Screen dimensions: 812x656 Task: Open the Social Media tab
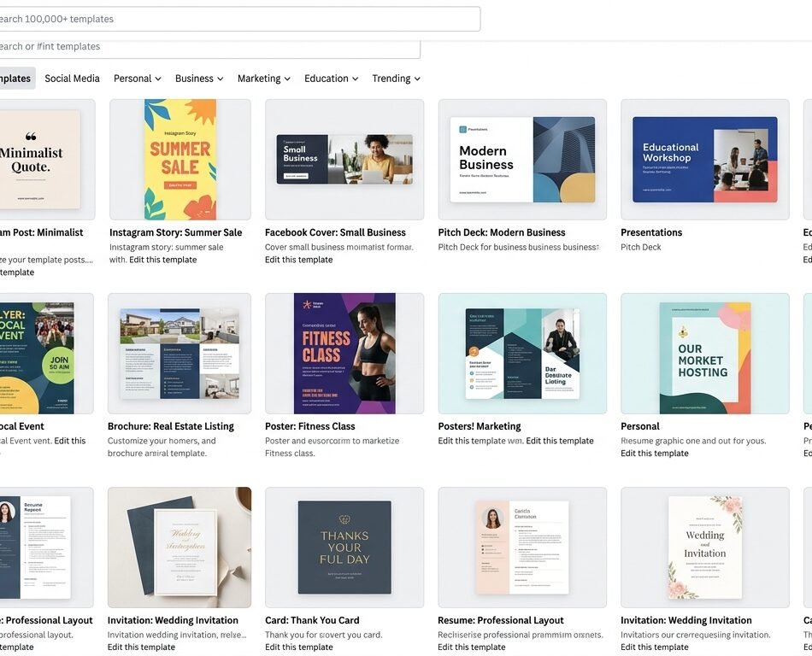click(72, 78)
